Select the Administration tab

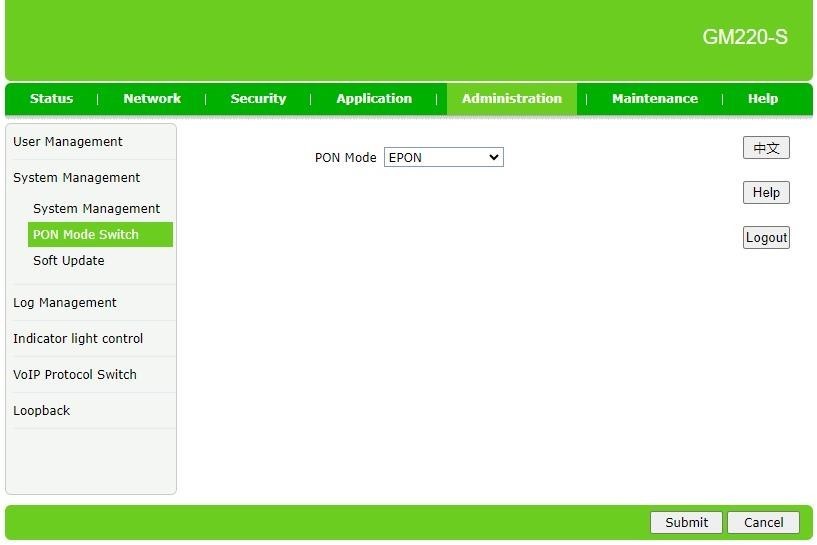(511, 99)
